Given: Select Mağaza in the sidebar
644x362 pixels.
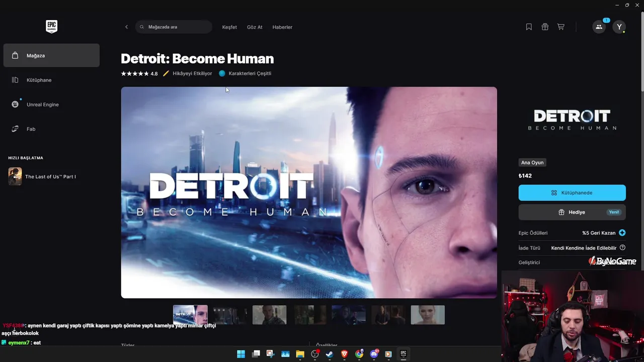Looking at the screenshot, I should (51, 55).
